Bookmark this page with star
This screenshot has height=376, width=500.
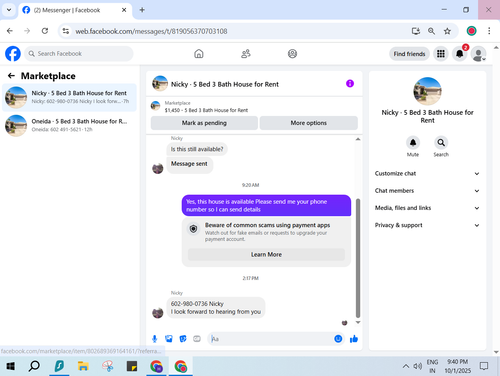coord(447,31)
